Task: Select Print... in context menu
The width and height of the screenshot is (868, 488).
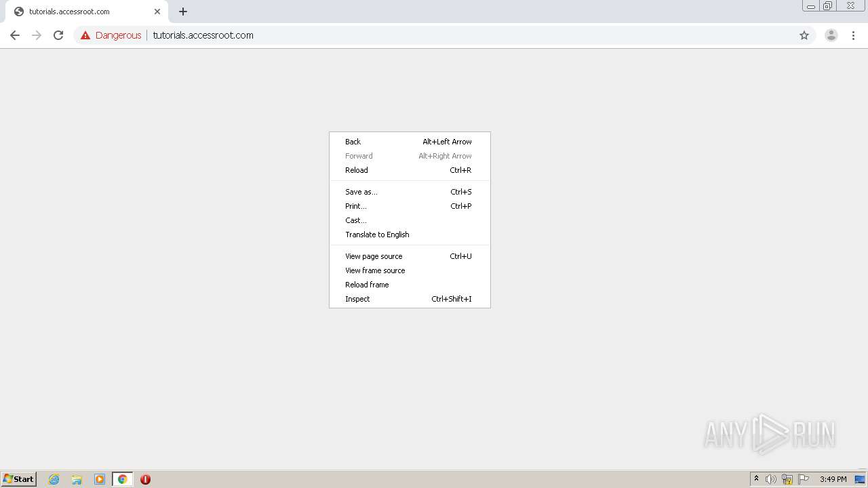Action: [x=410, y=206]
